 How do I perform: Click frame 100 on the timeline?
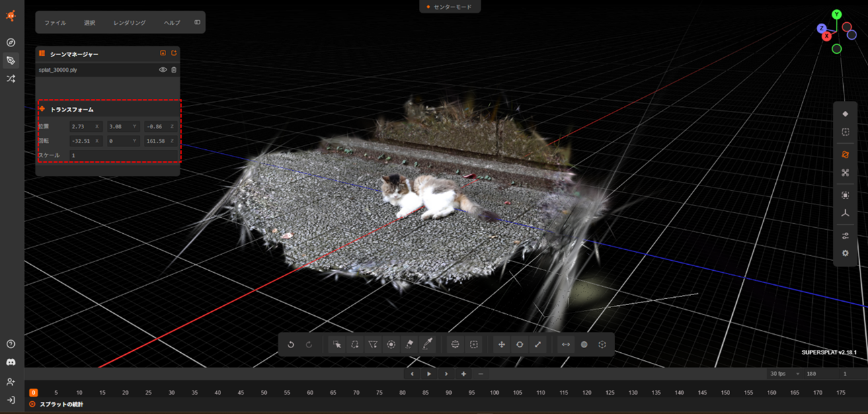(494, 392)
